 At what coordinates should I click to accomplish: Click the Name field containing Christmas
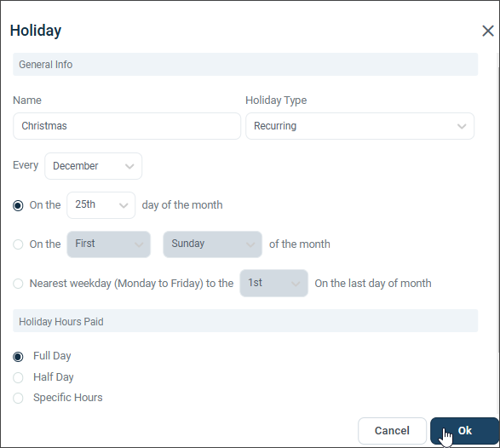(127, 126)
